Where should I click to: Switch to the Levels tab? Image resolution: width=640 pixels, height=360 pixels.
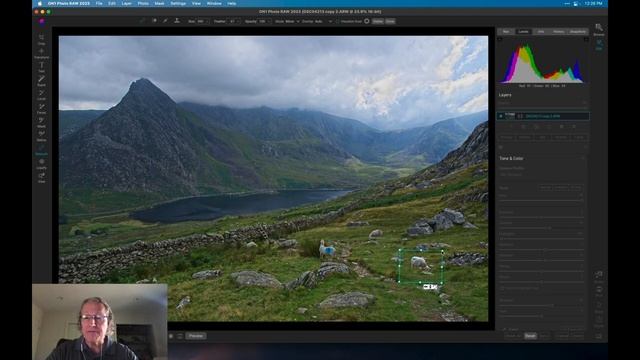pos(523,31)
